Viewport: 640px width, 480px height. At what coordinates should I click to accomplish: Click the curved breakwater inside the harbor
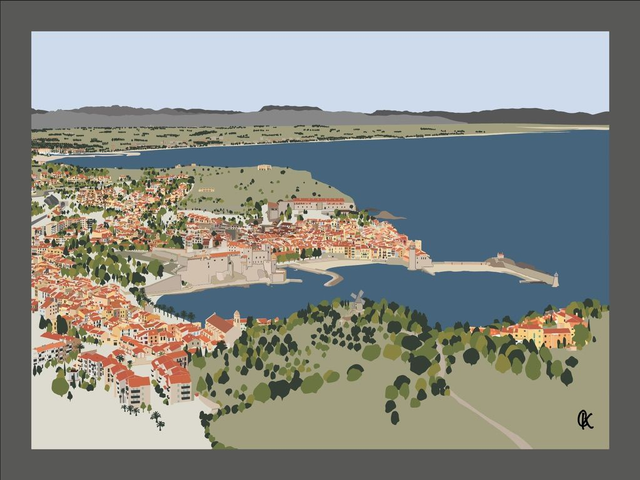(330, 275)
